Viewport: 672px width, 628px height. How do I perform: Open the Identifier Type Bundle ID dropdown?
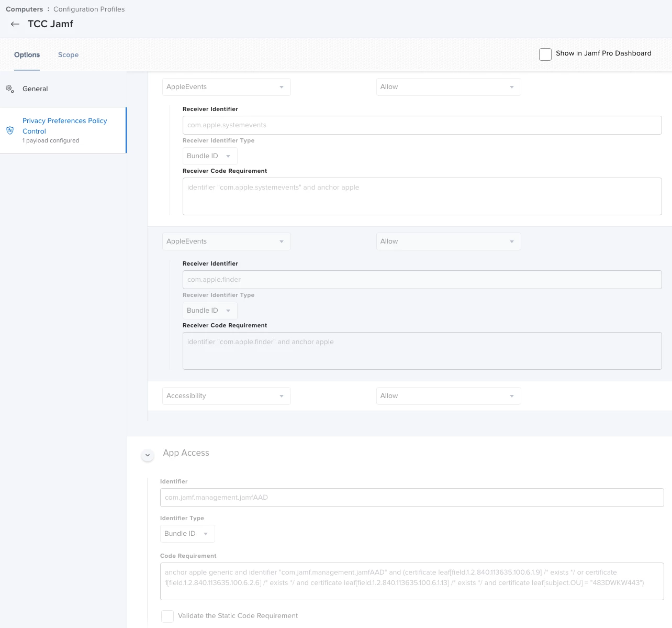point(187,534)
